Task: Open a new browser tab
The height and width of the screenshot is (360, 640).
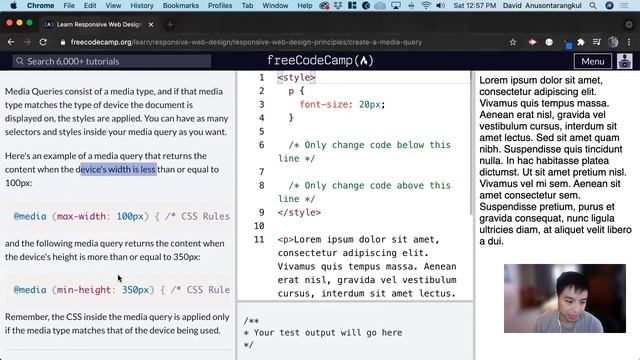Action: 170,25
